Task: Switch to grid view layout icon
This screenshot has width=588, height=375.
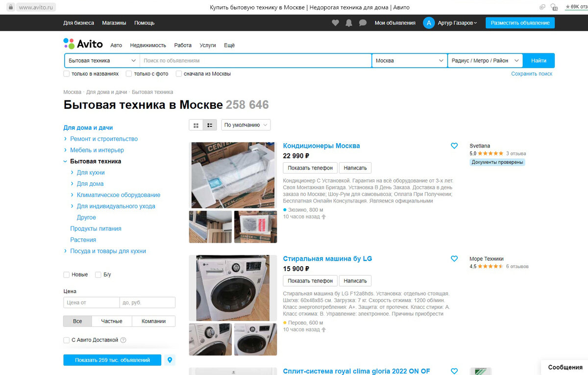Action: point(196,125)
